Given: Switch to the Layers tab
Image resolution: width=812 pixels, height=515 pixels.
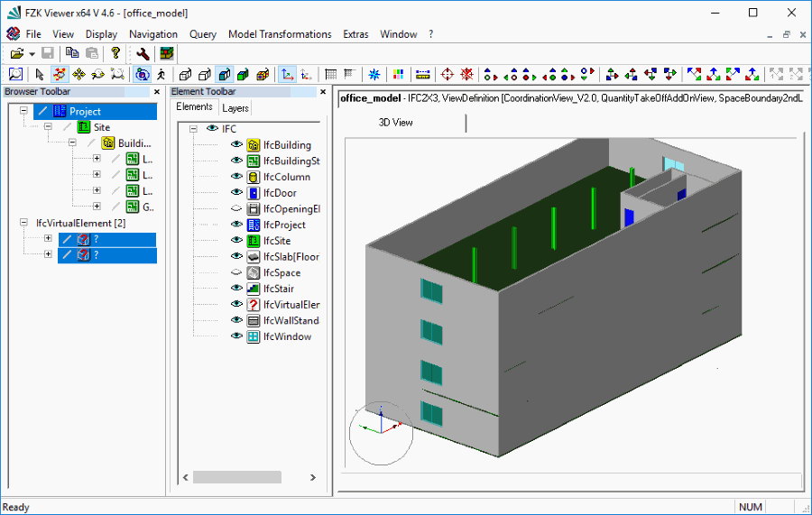Looking at the screenshot, I should 235,108.
